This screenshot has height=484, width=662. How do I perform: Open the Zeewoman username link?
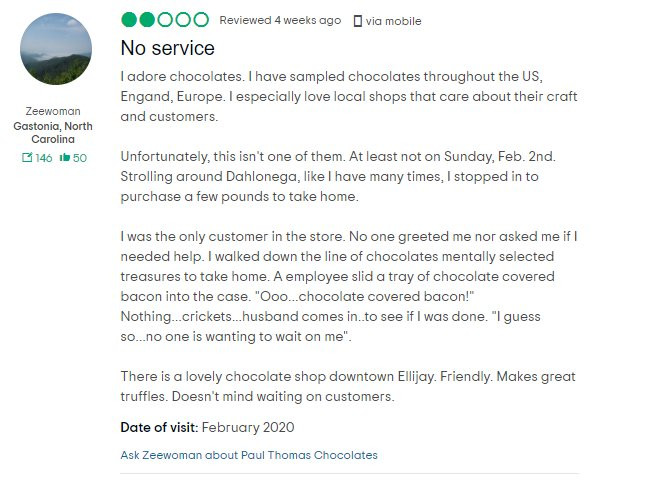55,112
